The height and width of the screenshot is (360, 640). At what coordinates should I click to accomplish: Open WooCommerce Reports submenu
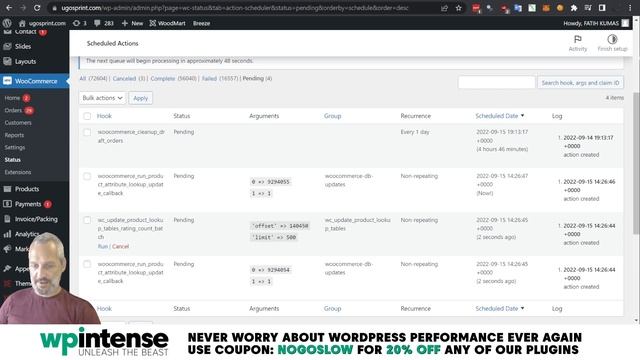tap(14, 135)
